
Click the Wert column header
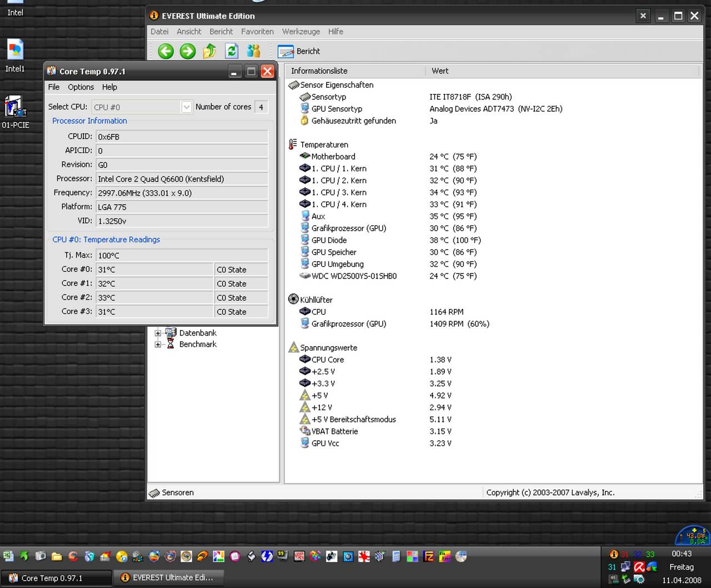pos(562,71)
